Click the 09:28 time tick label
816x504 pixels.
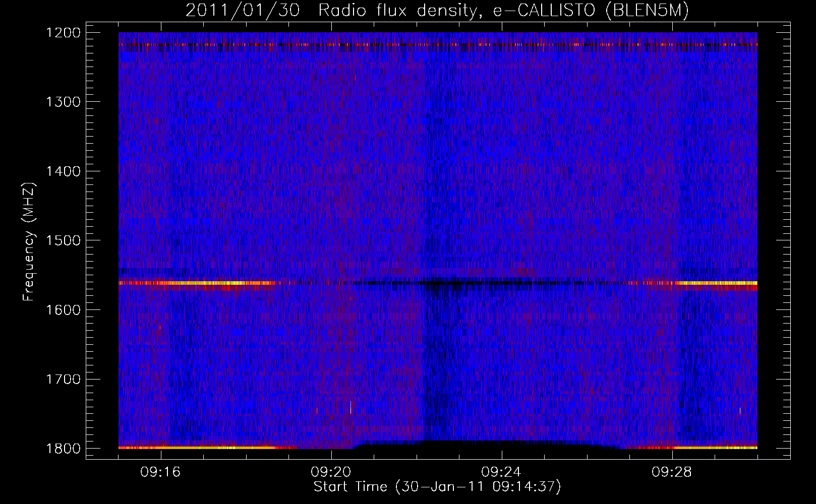[x=672, y=472]
